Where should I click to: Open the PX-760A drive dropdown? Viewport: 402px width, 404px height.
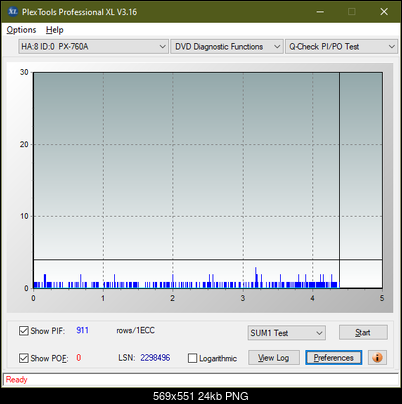click(93, 46)
